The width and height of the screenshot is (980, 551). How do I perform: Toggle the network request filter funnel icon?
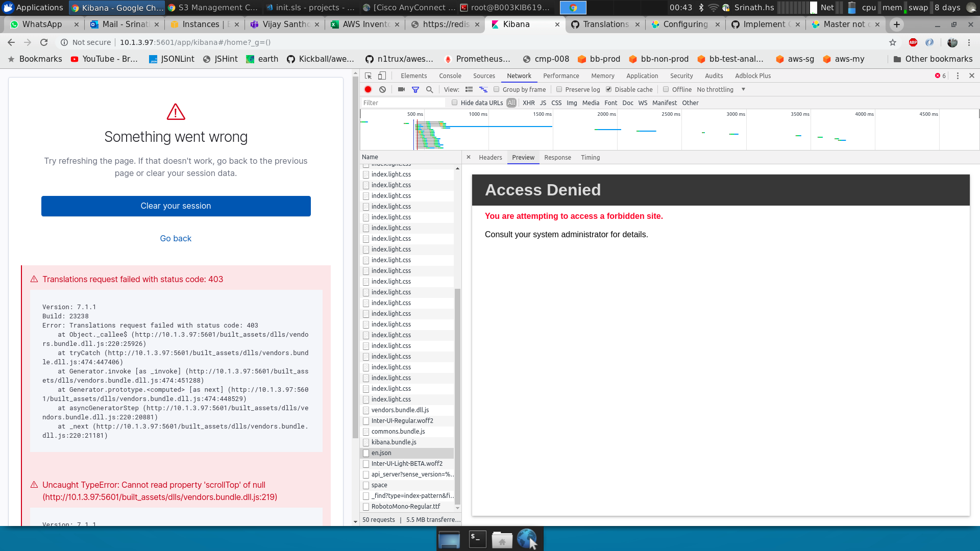click(x=416, y=89)
